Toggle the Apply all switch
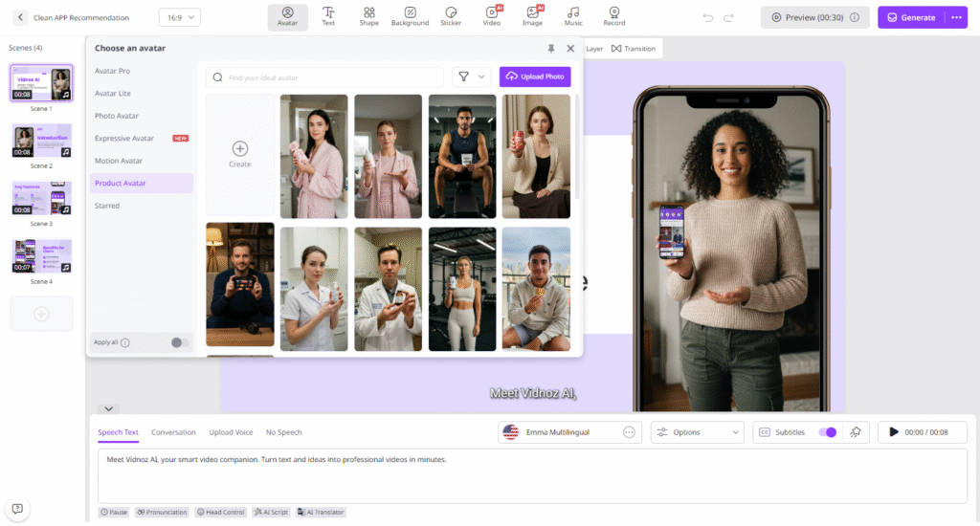Image resolution: width=980 pixels, height=526 pixels. (x=178, y=342)
